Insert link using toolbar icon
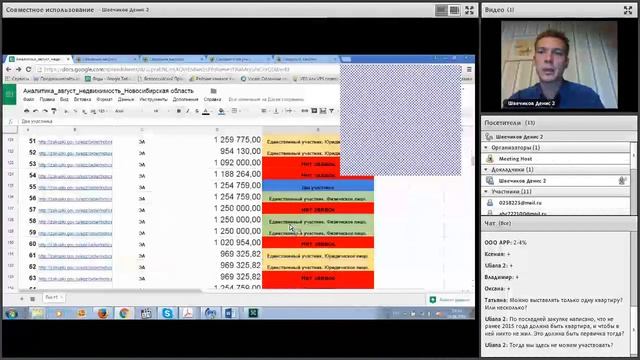 tap(304, 111)
